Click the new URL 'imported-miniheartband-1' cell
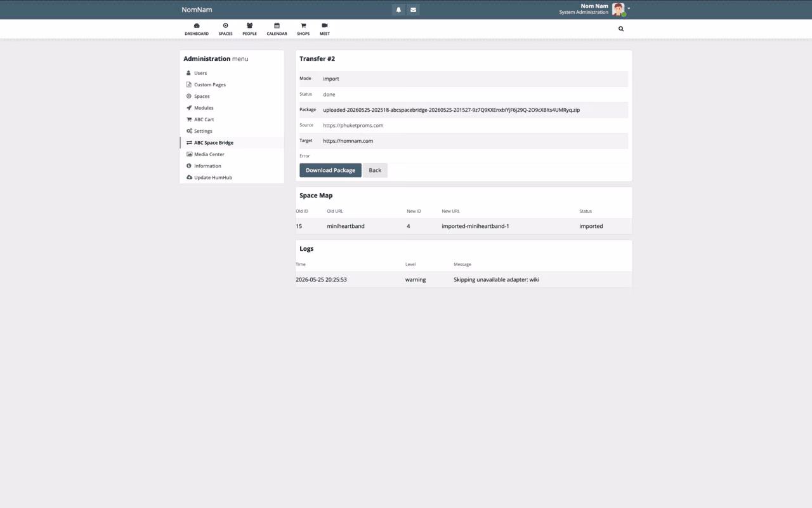 click(475, 226)
